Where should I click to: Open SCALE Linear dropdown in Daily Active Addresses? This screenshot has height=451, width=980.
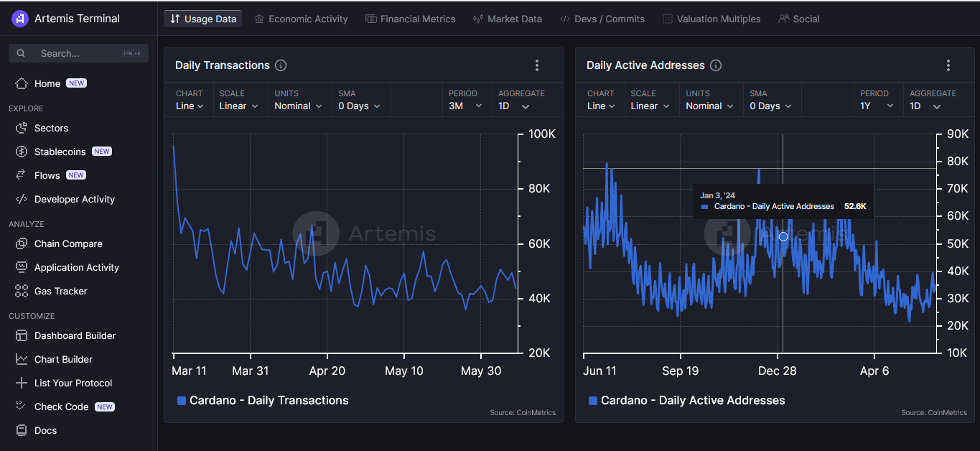pyautogui.click(x=650, y=106)
